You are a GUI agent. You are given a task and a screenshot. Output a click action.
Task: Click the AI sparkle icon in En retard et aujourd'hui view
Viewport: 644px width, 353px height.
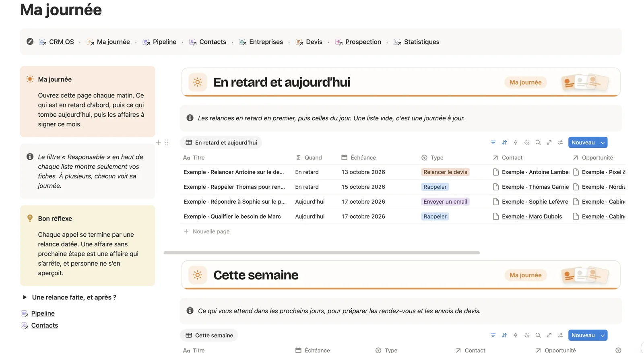click(x=527, y=142)
